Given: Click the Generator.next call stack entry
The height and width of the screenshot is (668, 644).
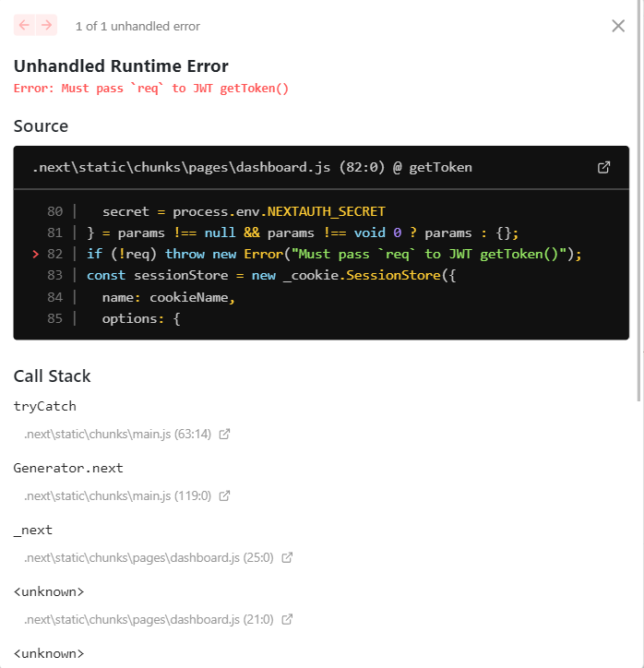Looking at the screenshot, I should click(x=68, y=468).
